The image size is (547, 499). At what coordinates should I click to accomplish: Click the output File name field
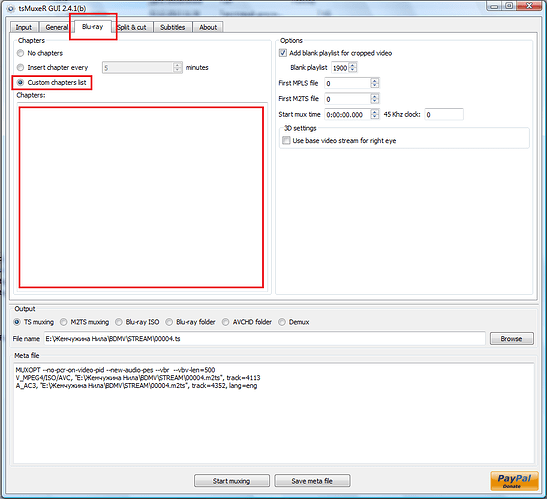[264, 338]
